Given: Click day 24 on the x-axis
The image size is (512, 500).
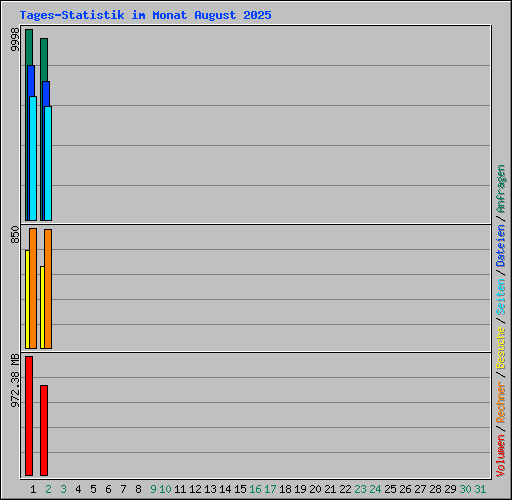Looking at the screenshot, I should pos(375,489).
